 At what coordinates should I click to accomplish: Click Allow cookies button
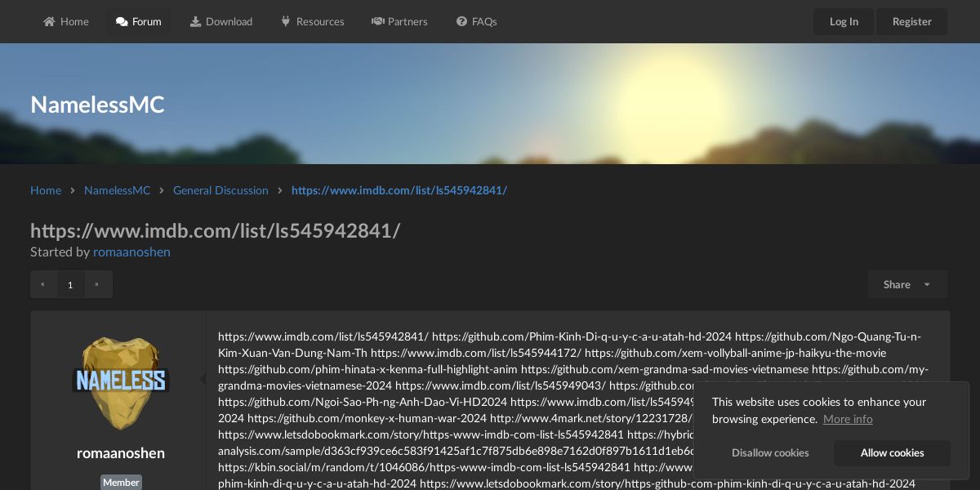tap(892, 452)
